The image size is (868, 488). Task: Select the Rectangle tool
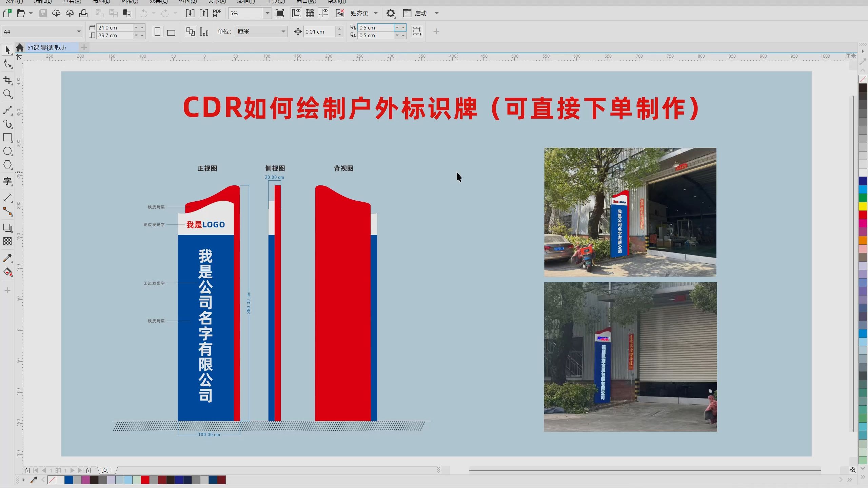(7, 138)
